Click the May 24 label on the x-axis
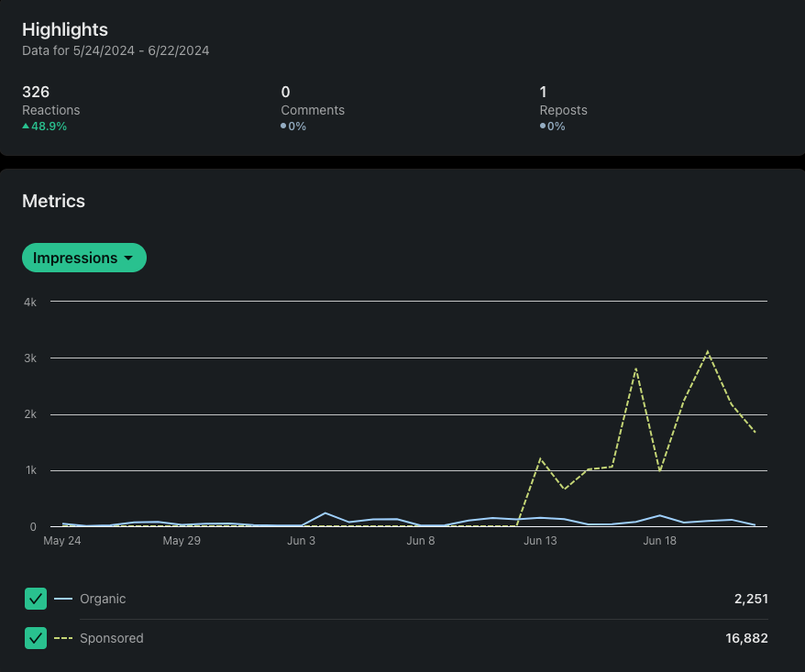Image resolution: width=805 pixels, height=672 pixels. pos(62,541)
